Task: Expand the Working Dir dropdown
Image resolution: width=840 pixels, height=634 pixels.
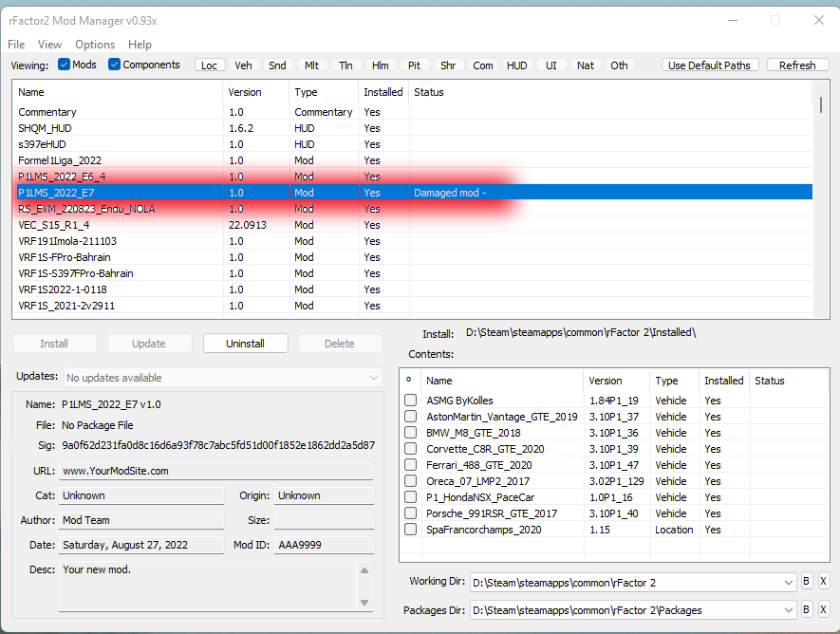Action: click(789, 582)
